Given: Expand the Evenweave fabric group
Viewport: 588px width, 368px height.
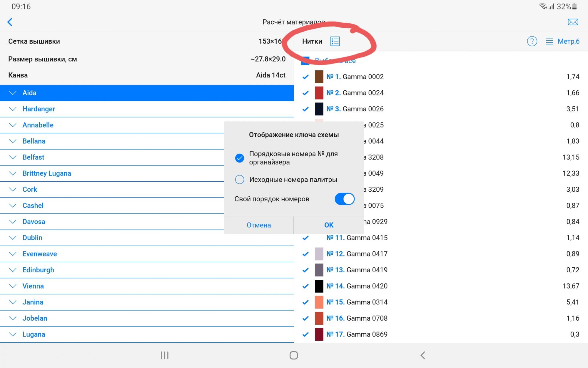Looking at the screenshot, I should click(13, 254).
